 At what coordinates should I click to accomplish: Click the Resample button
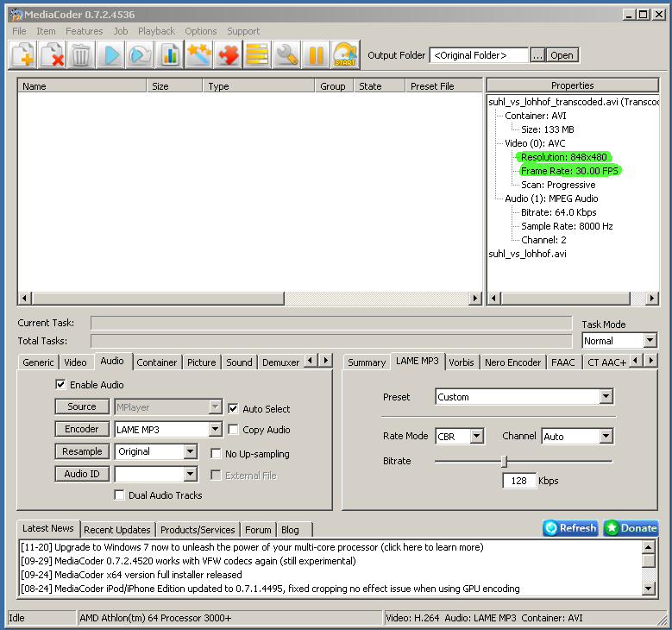(x=82, y=451)
